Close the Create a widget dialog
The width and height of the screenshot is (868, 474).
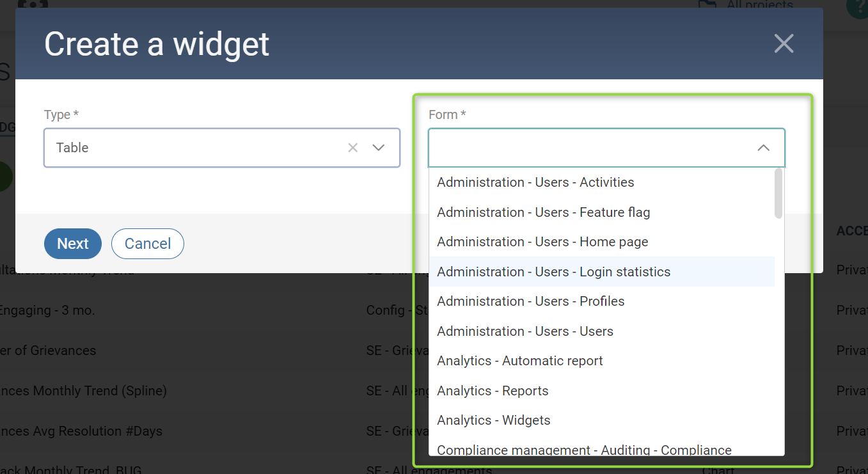(x=784, y=43)
